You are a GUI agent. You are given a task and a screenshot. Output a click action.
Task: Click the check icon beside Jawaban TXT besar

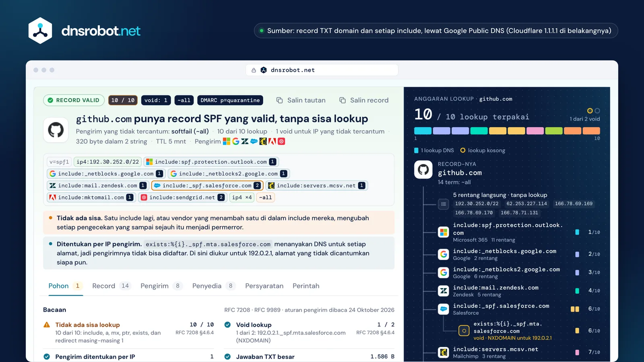coord(227,356)
